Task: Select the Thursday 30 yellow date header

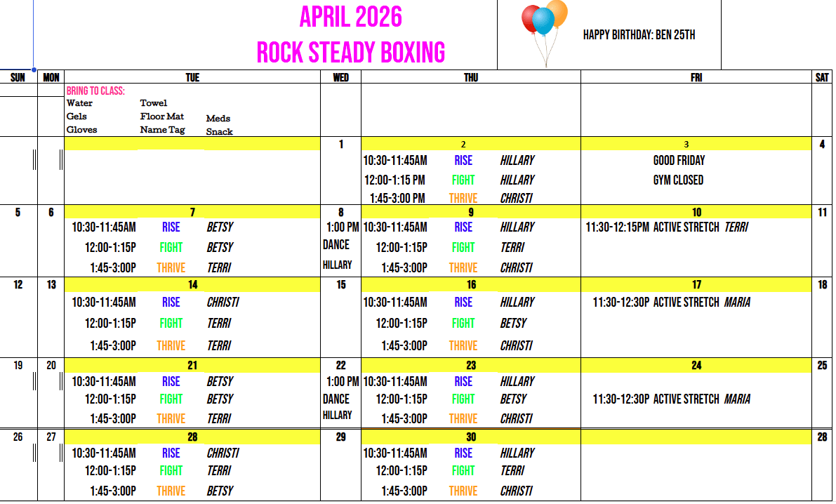Action: point(471,437)
